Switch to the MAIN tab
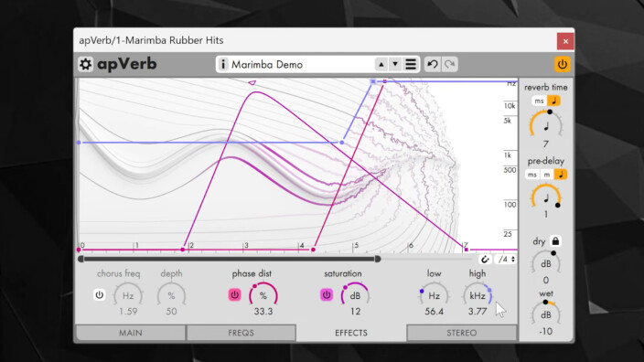This screenshot has width=644, height=362. pyautogui.click(x=131, y=333)
